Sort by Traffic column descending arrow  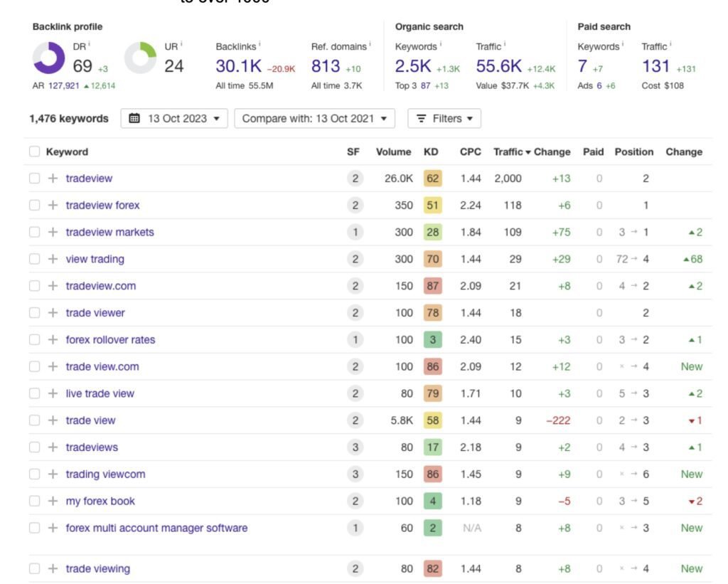(x=528, y=152)
